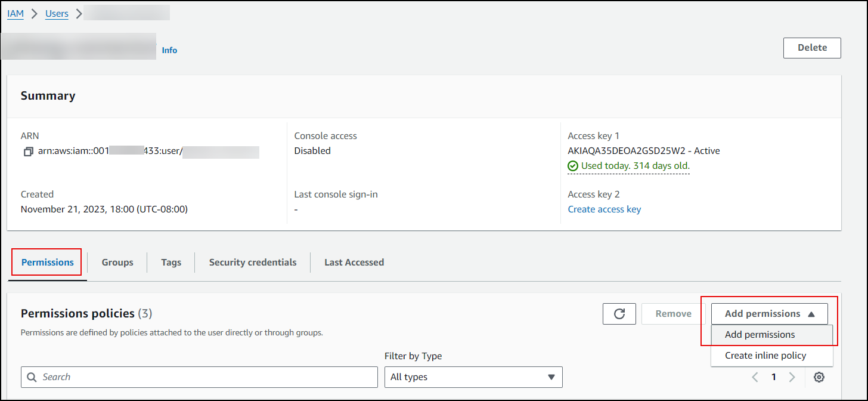This screenshot has width=868, height=401.
Task: Click the refresh policies icon button
Action: [x=619, y=314]
